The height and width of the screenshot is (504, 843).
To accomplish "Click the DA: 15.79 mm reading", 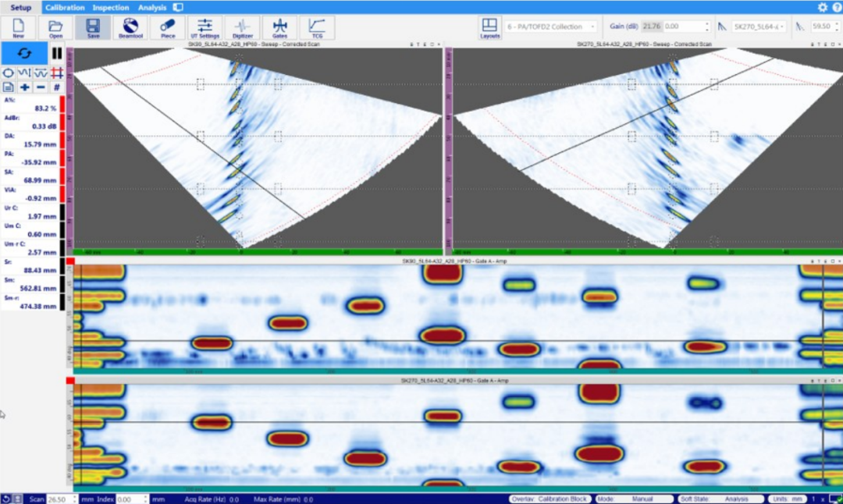I will tap(30, 140).
